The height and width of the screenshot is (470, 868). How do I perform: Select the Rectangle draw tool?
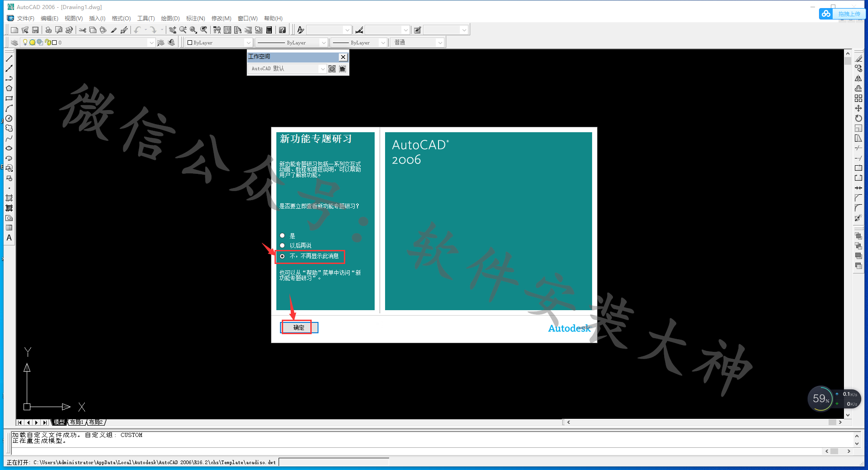9,98
